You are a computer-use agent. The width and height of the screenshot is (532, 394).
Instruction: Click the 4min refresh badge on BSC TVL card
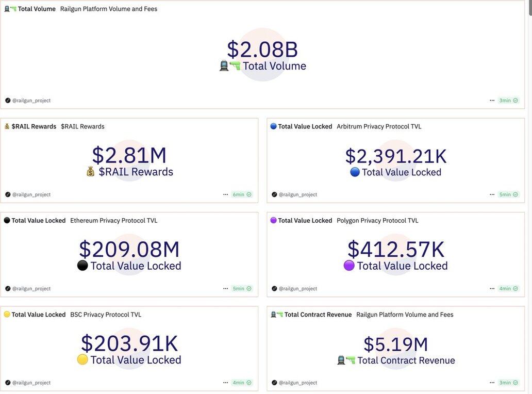tap(242, 383)
